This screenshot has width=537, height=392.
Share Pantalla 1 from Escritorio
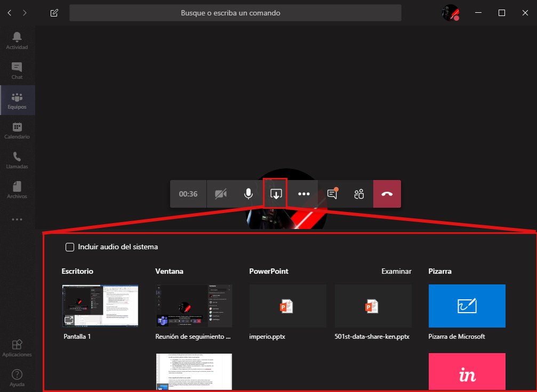point(100,306)
